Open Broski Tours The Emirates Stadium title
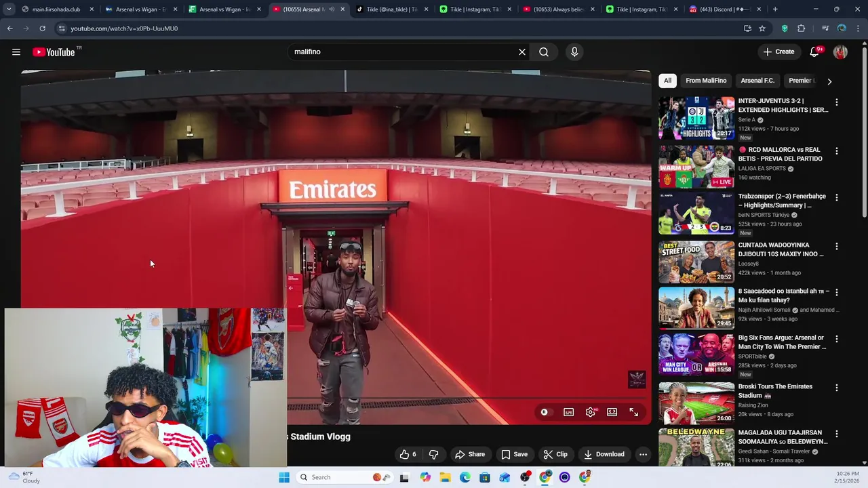This screenshot has width=868, height=488. [775, 391]
